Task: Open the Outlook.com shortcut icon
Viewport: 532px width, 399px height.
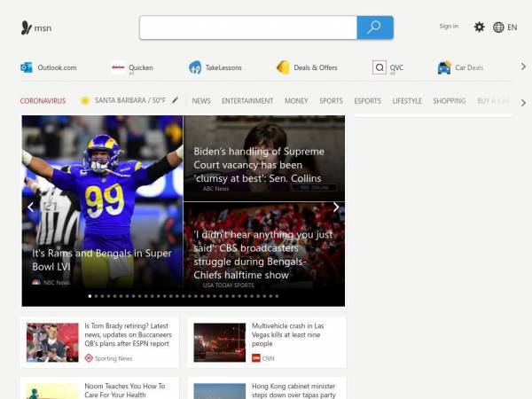Action: click(x=27, y=67)
